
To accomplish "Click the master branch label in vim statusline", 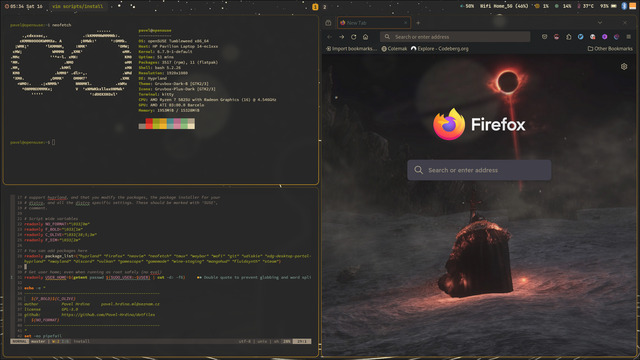I will pos(38,341).
